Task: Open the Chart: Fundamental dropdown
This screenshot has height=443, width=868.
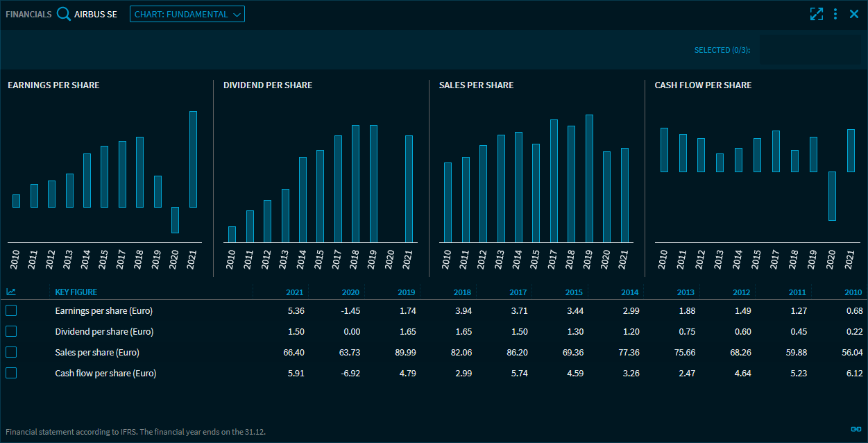Action: pyautogui.click(x=187, y=14)
